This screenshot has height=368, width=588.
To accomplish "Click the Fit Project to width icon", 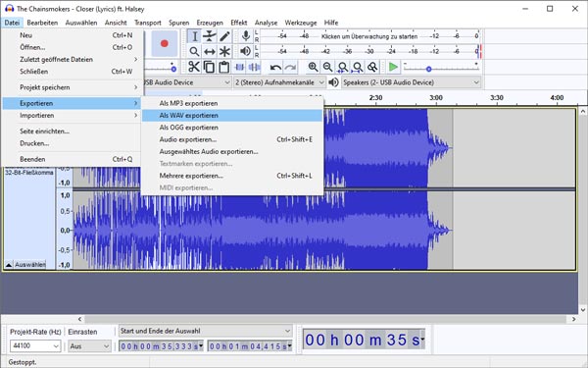I will 358,67.
